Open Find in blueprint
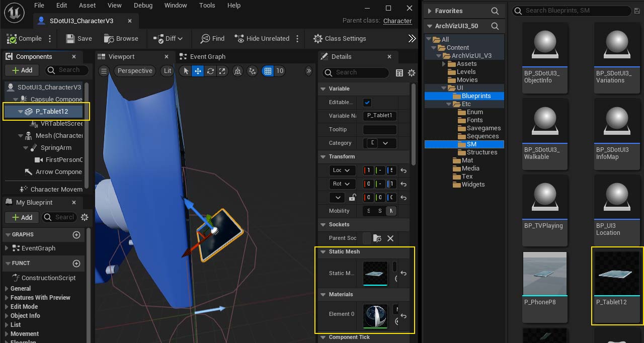Viewport: 644px width, 343px height. tap(213, 39)
